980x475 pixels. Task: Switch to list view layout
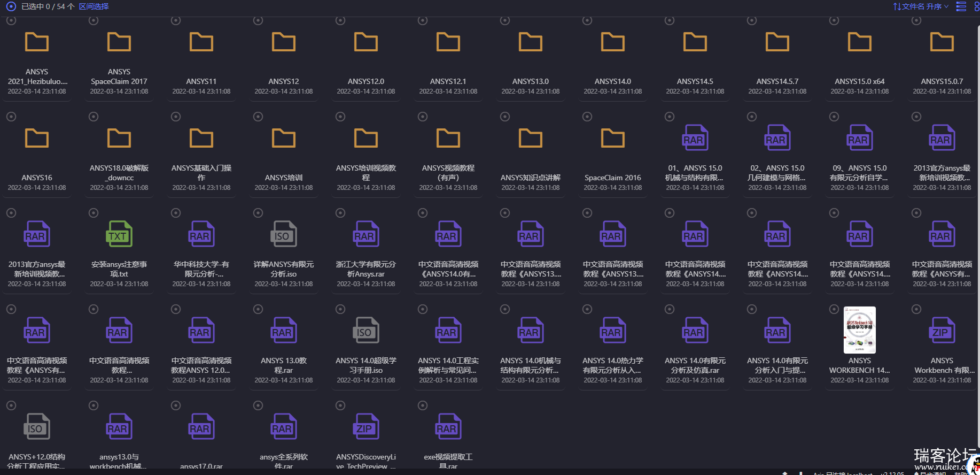pos(961,6)
